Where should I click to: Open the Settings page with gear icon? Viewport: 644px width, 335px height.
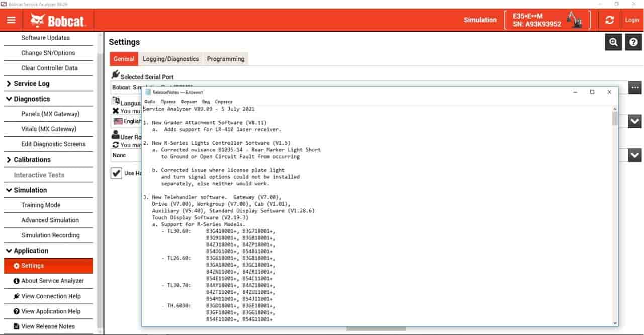[x=49, y=266]
